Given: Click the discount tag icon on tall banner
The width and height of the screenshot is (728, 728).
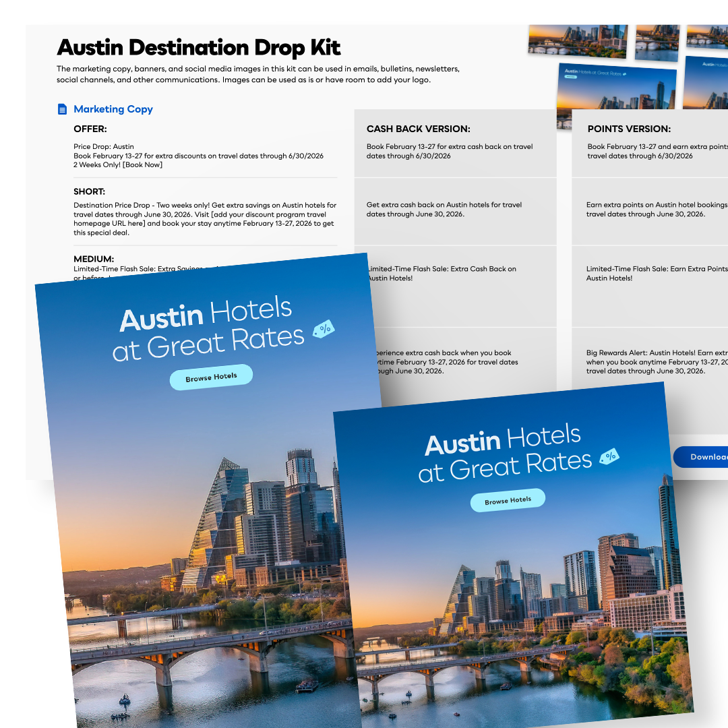Looking at the screenshot, I should click(324, 329).
